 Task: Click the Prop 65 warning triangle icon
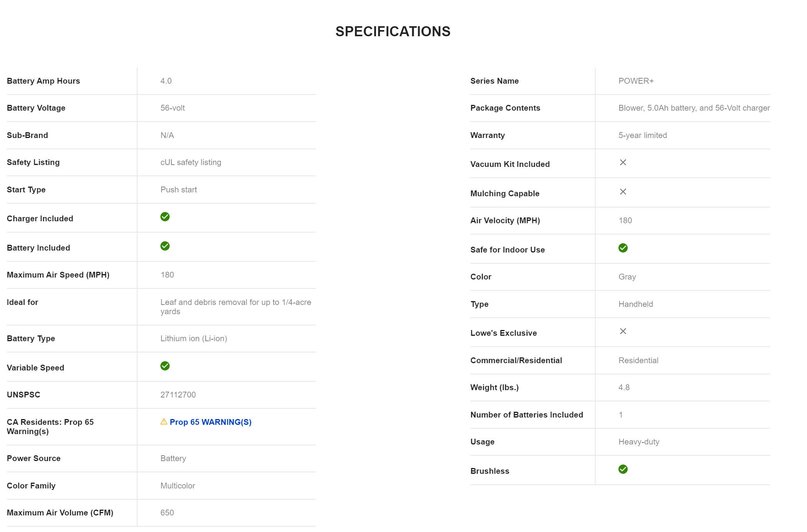coord(164,422)
